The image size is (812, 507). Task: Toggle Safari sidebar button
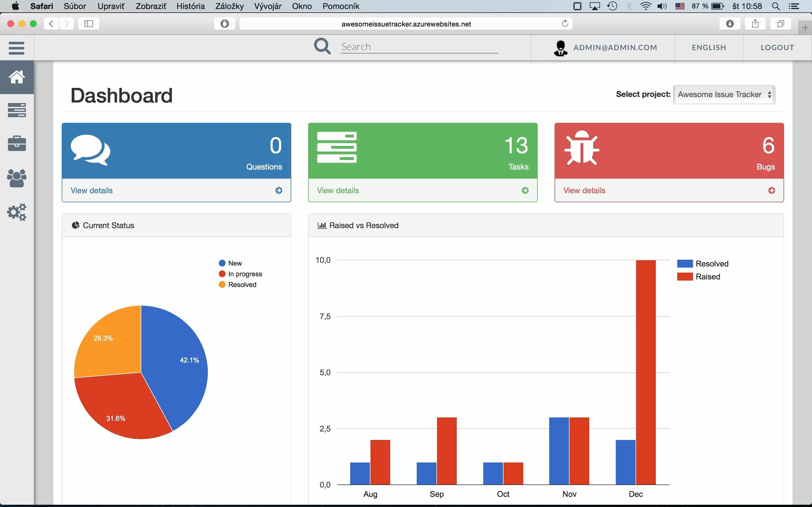click(89, 23)
